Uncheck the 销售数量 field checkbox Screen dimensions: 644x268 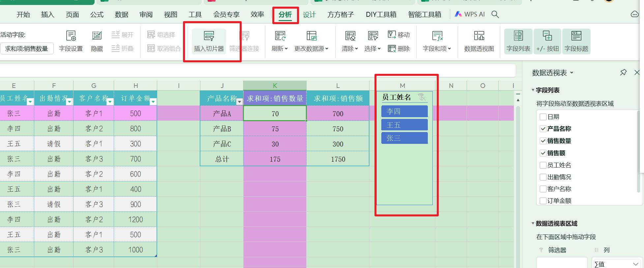pos(543,141)
